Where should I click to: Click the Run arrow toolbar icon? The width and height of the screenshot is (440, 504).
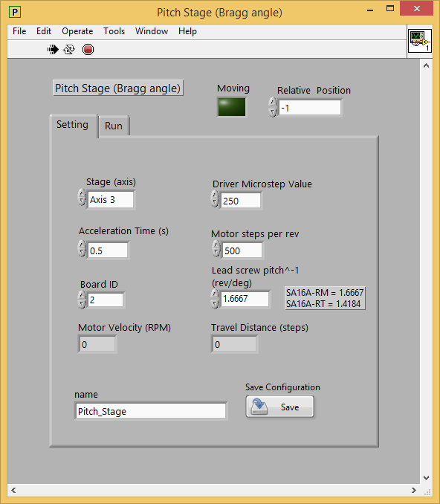click(x=53, y=50)
